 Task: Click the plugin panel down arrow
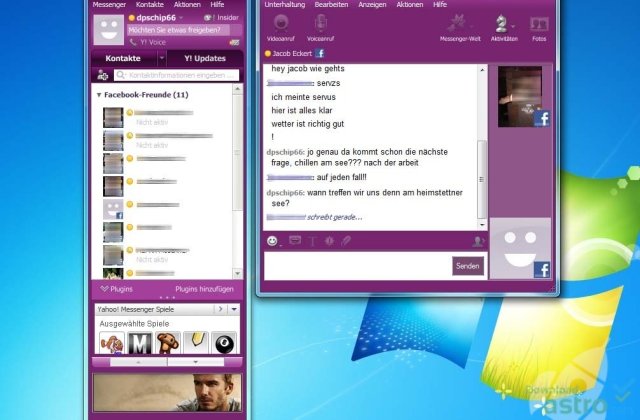coord(196,362)
